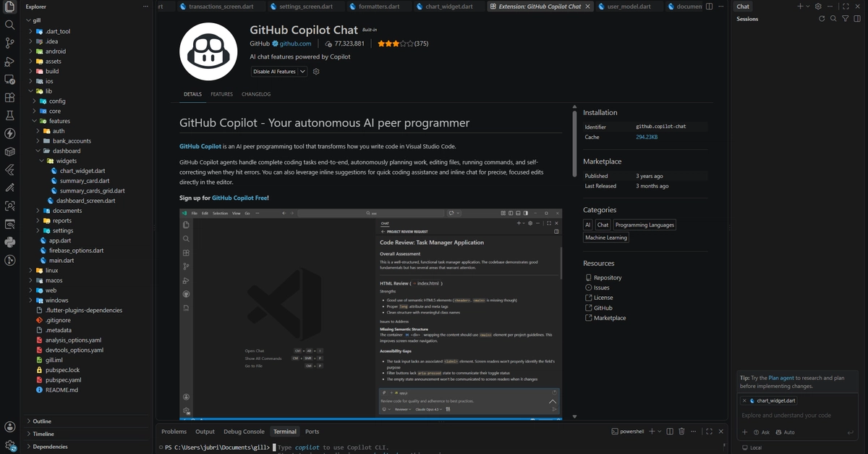Open the Repository resource link

(608, 277)
